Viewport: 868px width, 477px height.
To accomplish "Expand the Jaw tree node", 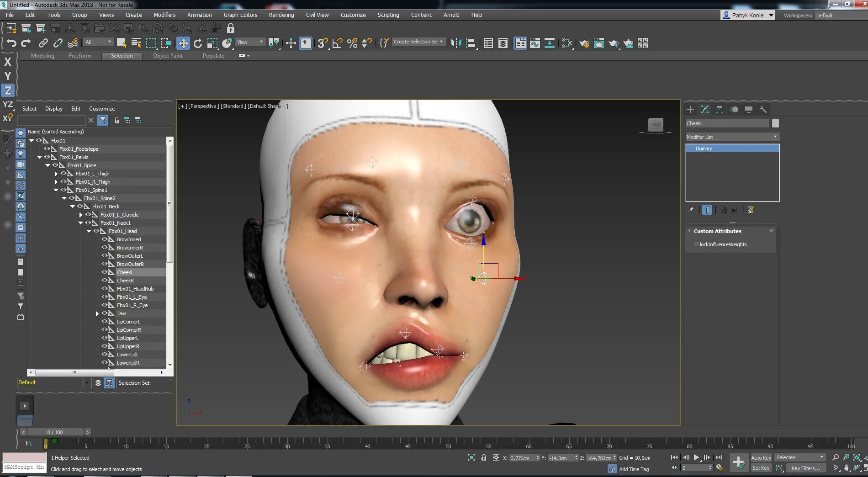I will pos(97,313).
